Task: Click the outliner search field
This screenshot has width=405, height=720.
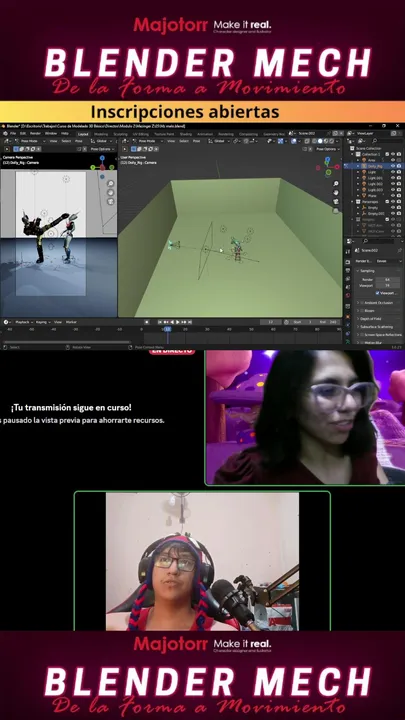Action: point(386,141)
